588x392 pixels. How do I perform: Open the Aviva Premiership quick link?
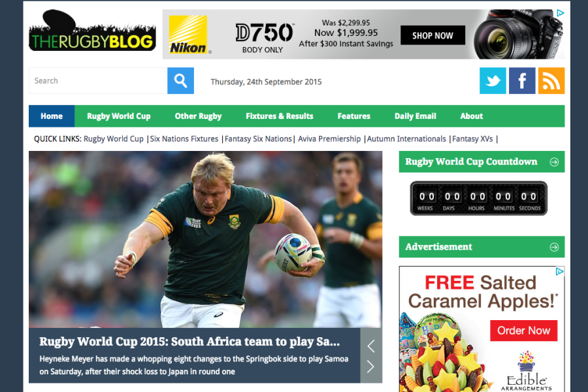click(329, 139)
